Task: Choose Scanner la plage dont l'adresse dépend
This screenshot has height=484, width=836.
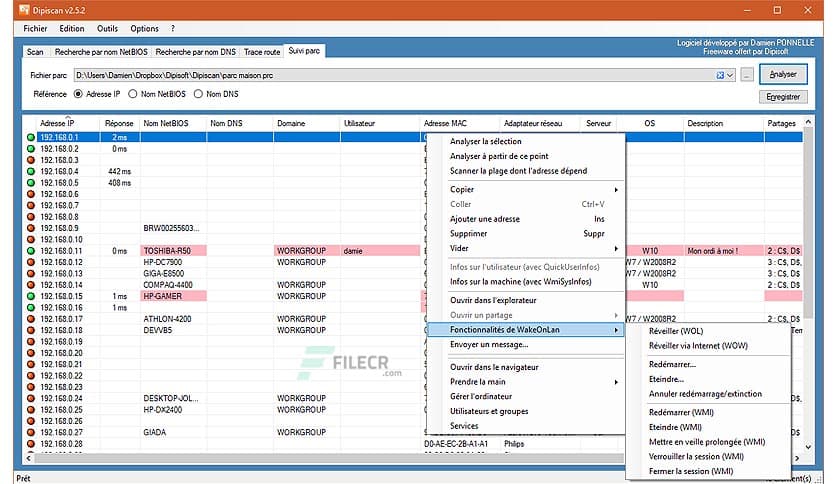Action: click(x=518, y=171)
